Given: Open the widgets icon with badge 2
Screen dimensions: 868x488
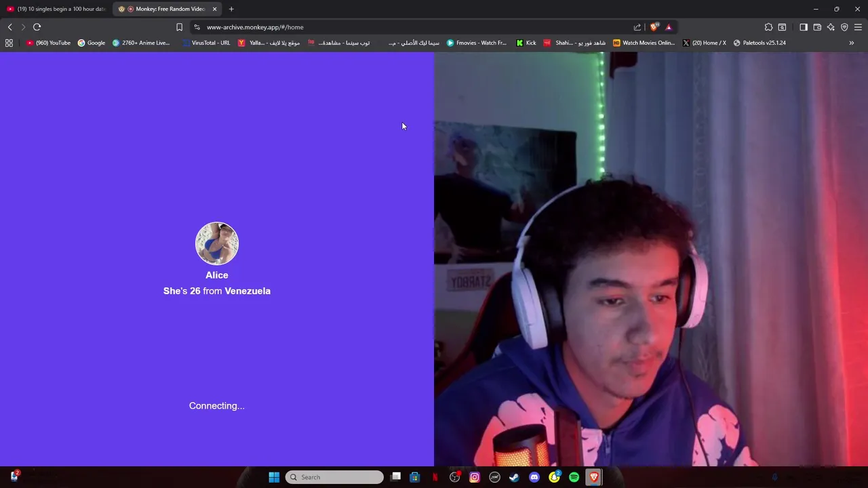Looking at the screenshot, I should pos(14,476).
